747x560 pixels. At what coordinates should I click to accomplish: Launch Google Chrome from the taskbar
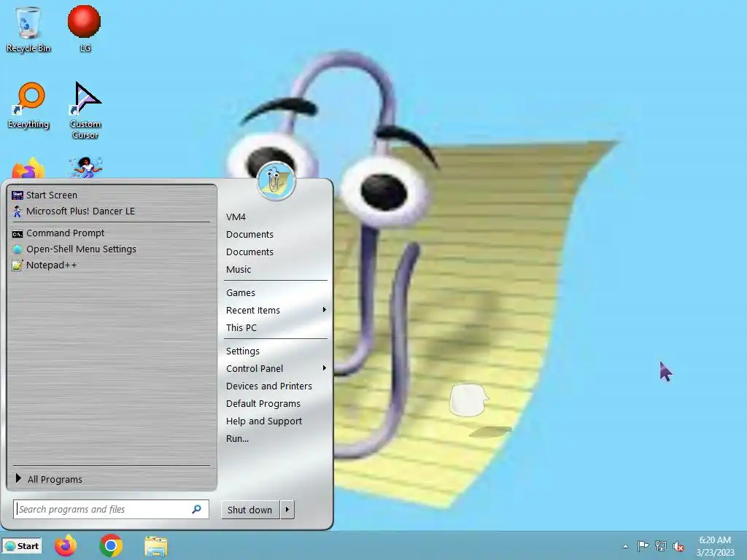click(x=111, y=545)
